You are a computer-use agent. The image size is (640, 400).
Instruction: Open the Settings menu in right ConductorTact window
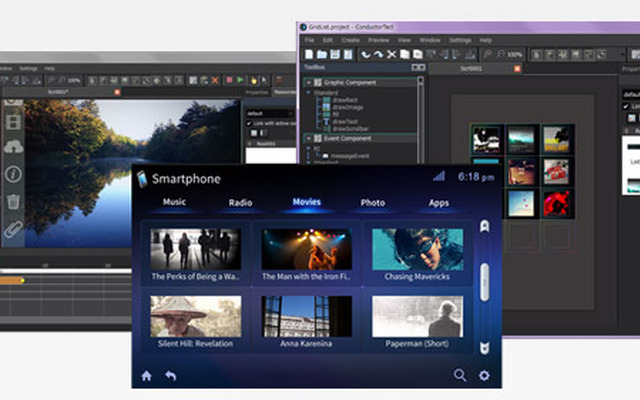460,40
